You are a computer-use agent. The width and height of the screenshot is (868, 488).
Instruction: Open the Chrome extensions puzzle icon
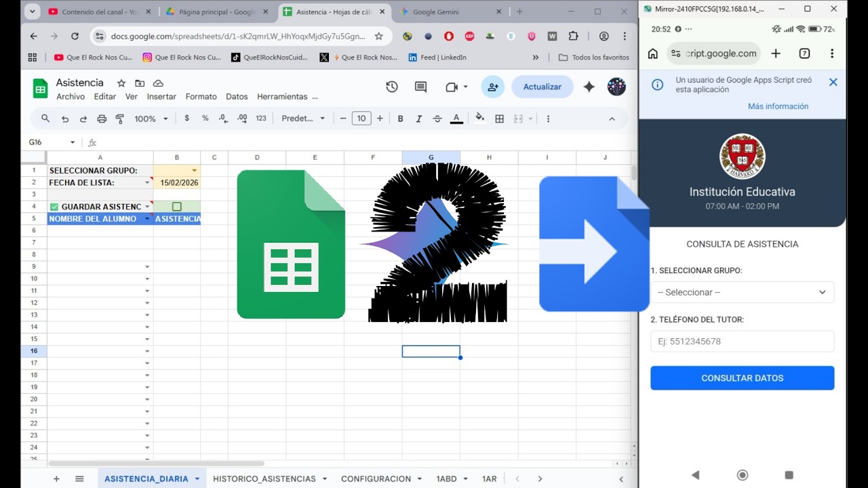click(574, 36)
